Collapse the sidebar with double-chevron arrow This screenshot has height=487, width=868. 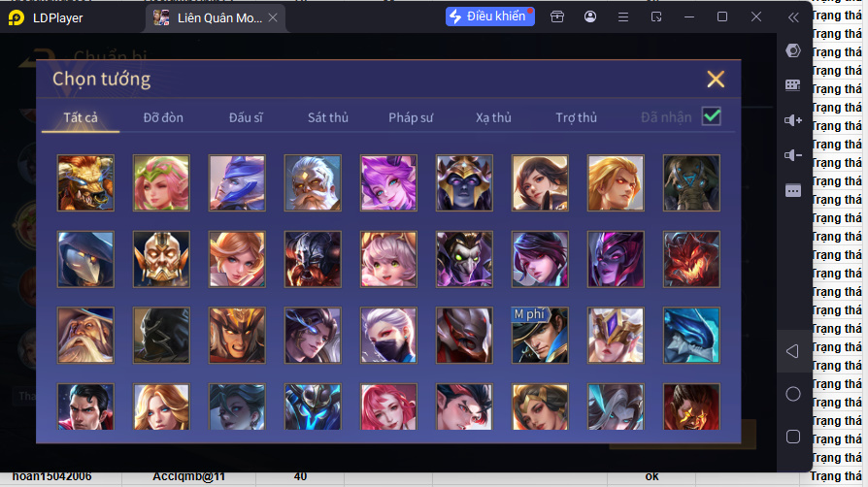coord(792,16)
